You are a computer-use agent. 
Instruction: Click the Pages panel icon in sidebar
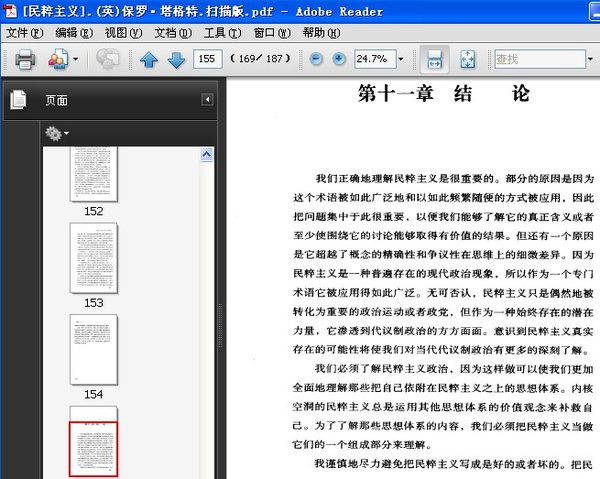tap(18, 100)
